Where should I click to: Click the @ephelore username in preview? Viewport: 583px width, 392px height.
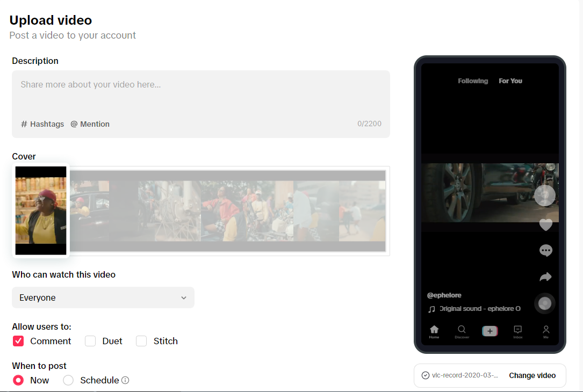(x=444, y=295)
